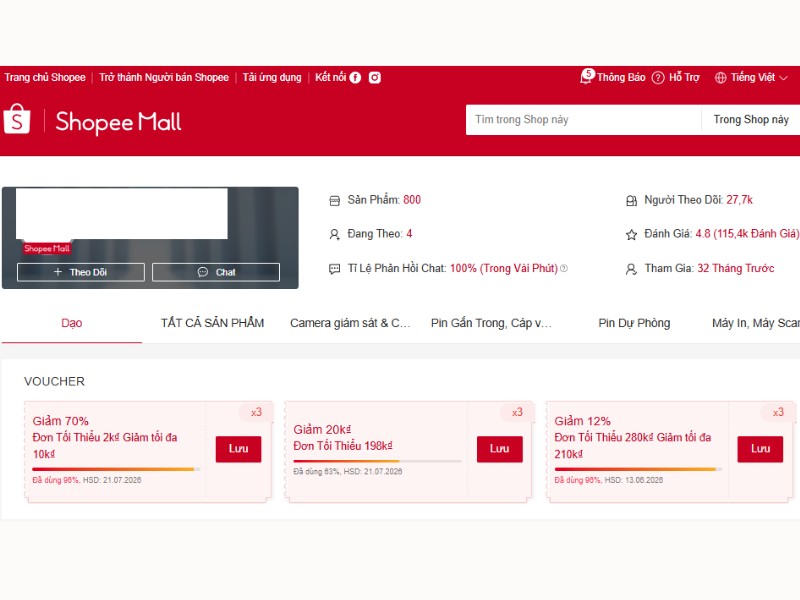This screenshot has height=600, width=800.
Task: Click the Chat button on shop card
Action: click(x=216, y=272)
